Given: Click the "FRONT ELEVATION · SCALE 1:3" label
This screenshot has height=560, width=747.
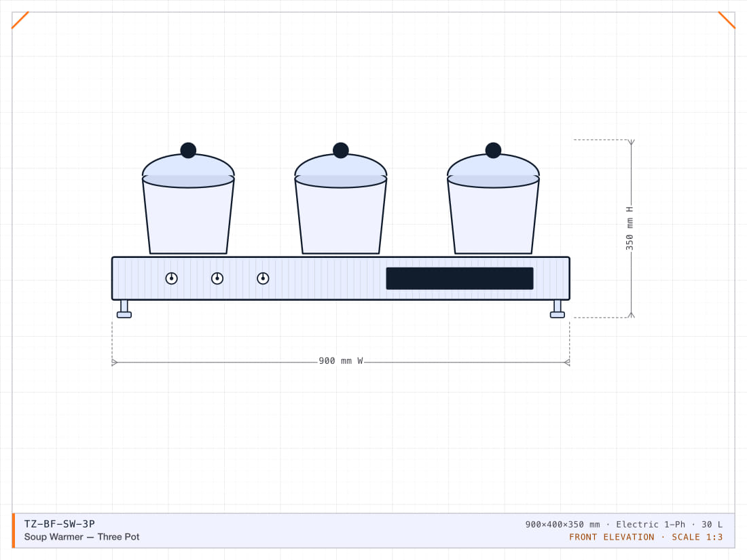Looking at the screenshot, I should coord(646,537).
